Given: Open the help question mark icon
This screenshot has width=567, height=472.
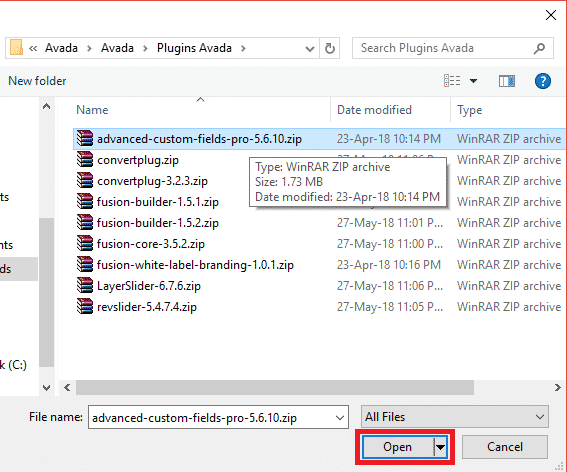Looking at the screenshot, I should [542, 81].
